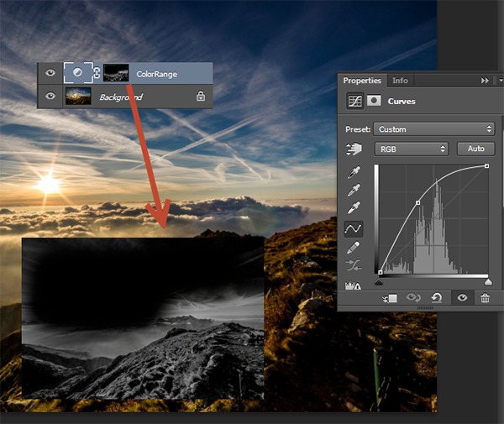The image size is (504, 424).
Task: Switch to the Info tab
Action: point(400,81)
